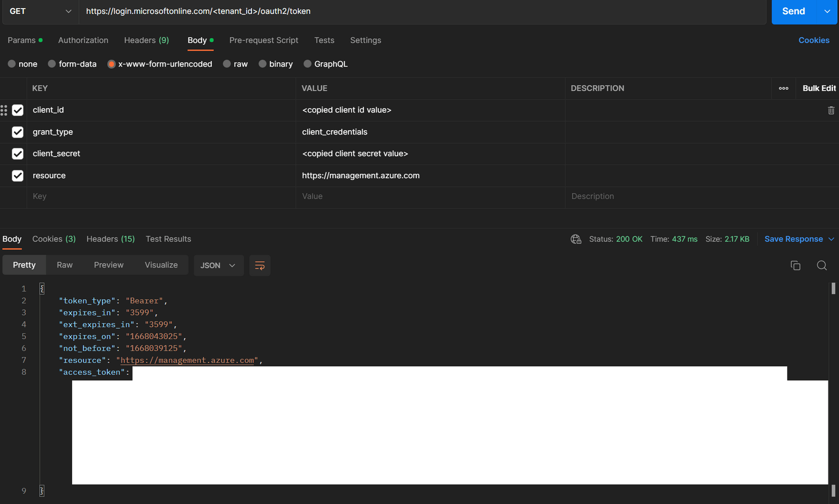Select the raw body type radio
The image size is (839, 504).
(x=227, y=64)
